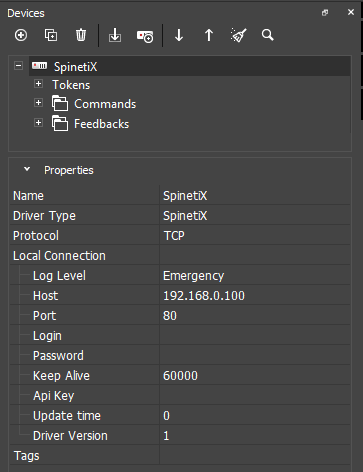Viewport: 363px width, 472px height.
Task: Click the duplicate device icon
Action: coord(51,35)
